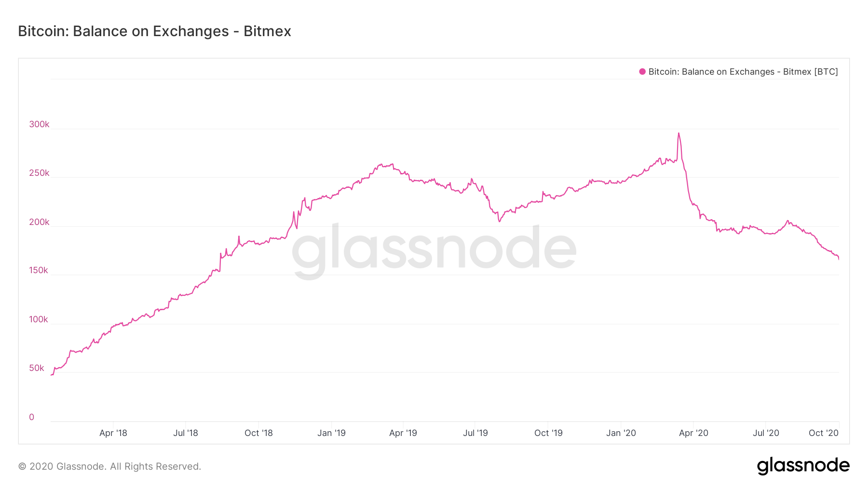Screen dimensions: 868x488
Task: Click the Jan '20 x-axis label
Action: pyautogui.click(x=621, y=433)
